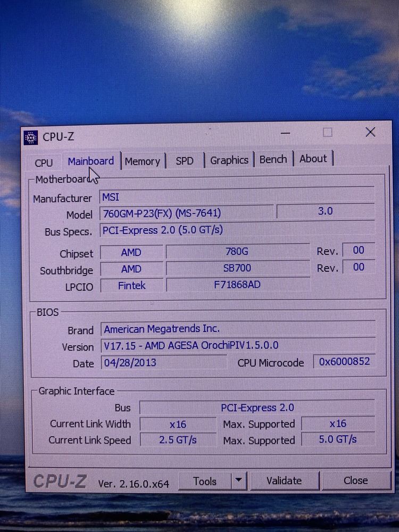The width and height of the screenshot is (399, 532).
Task: Click the BIOS date 04/28/2013
Action: [163, 362]
